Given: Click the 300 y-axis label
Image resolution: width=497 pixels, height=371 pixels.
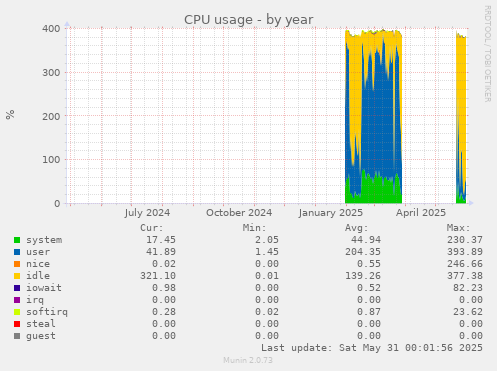Looking at the screenshot, I should 51,73.
